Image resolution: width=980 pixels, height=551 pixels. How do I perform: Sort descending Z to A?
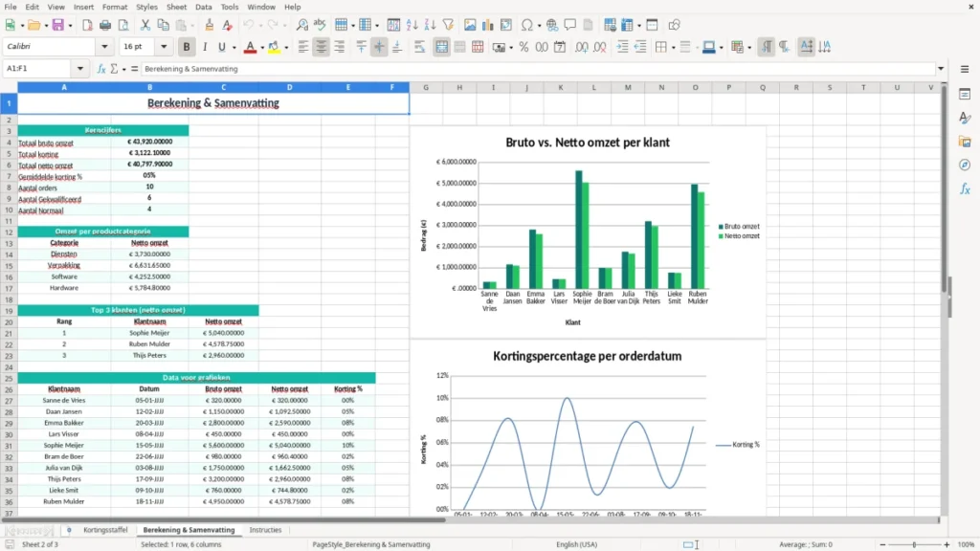430,25
